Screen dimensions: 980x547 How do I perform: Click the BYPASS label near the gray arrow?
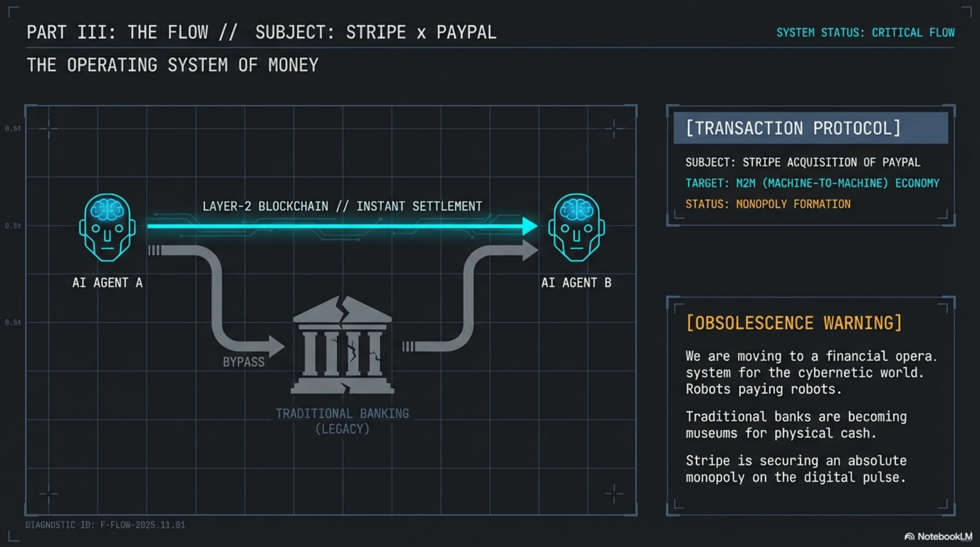[244, 362]
